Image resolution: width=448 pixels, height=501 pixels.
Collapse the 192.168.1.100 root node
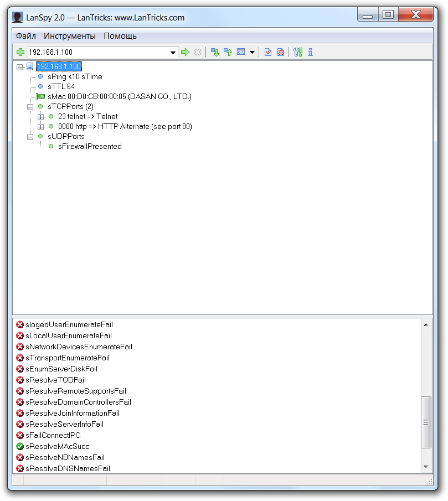click(x=19, y=67)
